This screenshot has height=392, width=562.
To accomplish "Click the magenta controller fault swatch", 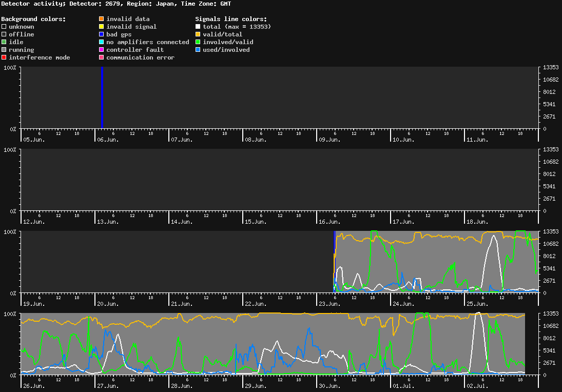I will (x=102, y=50).
